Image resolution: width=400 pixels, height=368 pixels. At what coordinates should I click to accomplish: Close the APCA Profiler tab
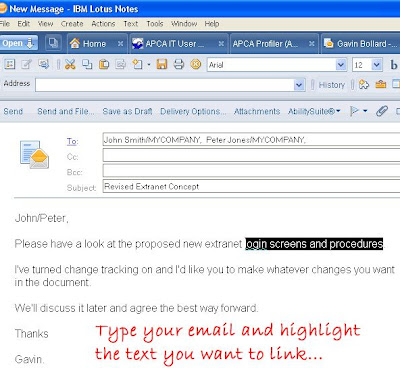311,44
